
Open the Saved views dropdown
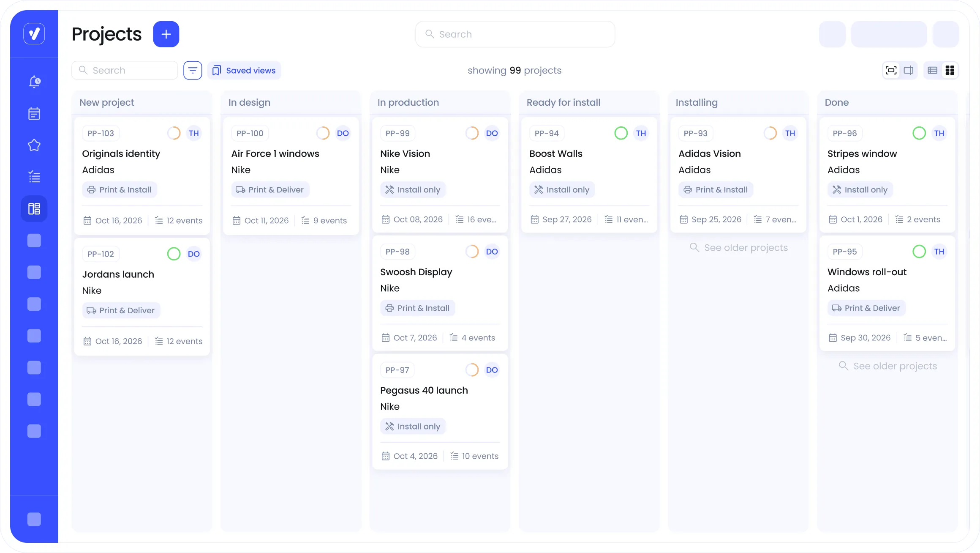pyautogui.click(x=244, y=70)
